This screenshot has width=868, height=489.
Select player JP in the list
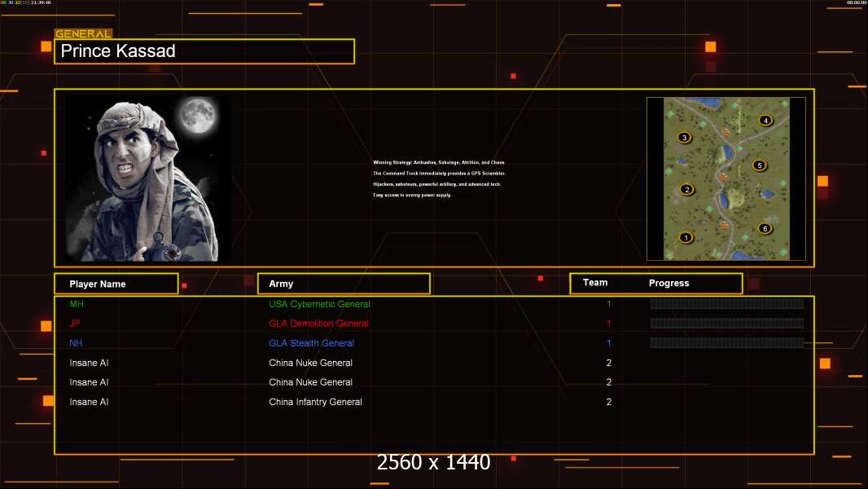pos(75,324)
